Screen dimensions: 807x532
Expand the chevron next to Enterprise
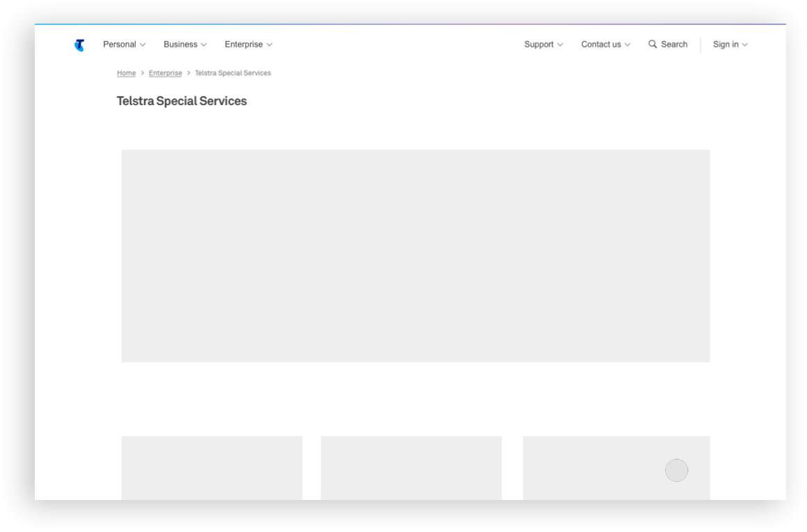(270, 45)
